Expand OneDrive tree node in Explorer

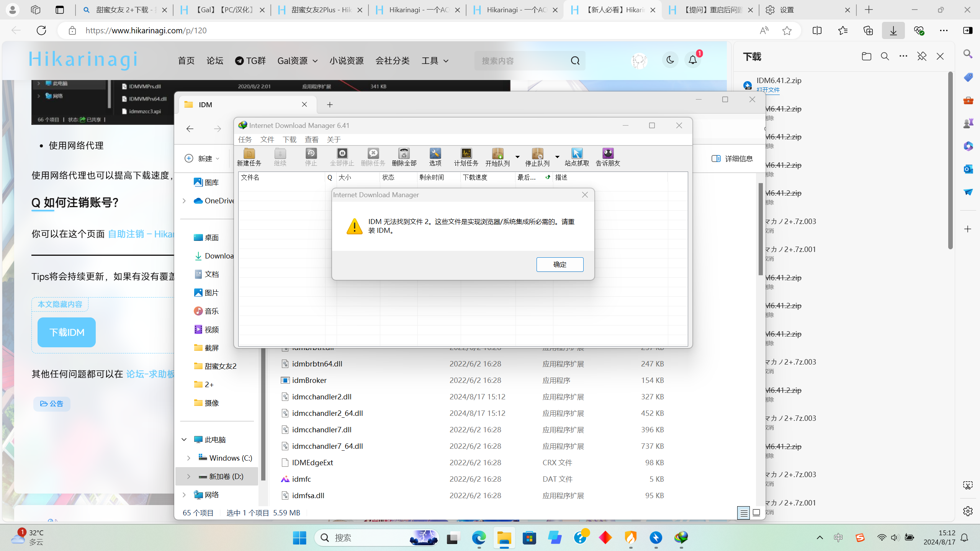click(184, 201)
